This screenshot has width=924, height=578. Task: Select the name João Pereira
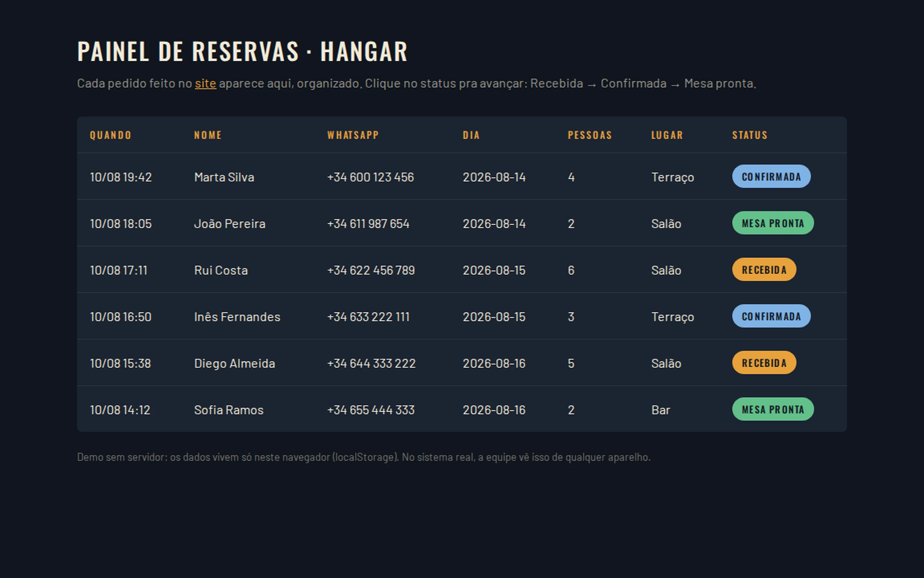(x=229, y=223)
